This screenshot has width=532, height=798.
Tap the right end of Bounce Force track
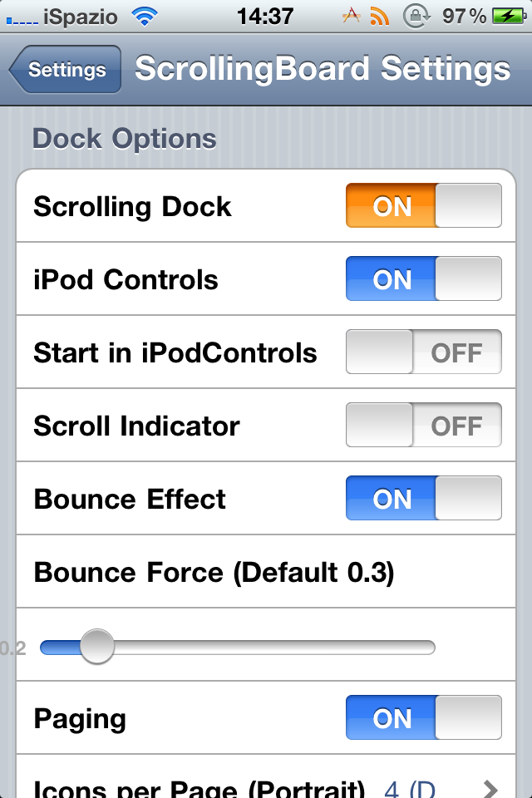pos(429,647)
